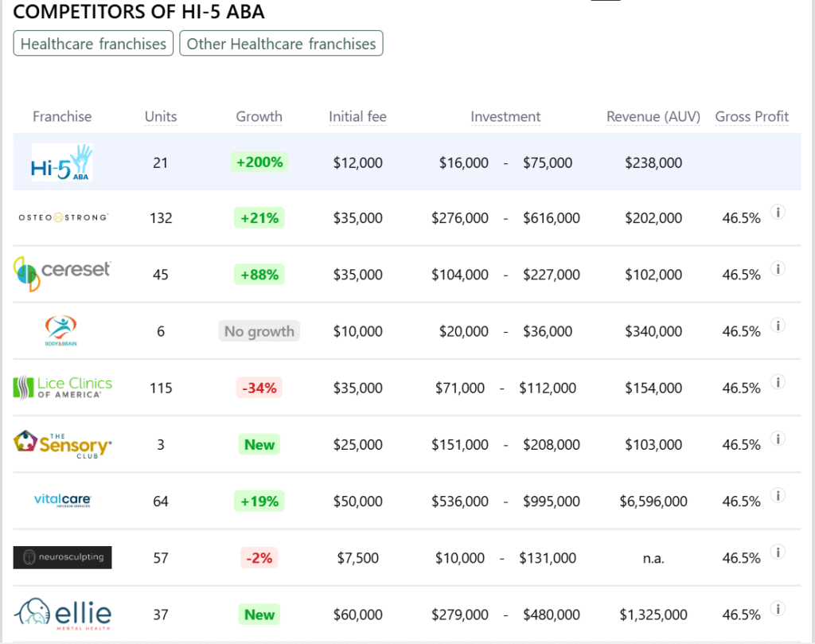The image size is (815, 644).
Task: Click info icon in the Sensory Club row
Action: point(778,439)
